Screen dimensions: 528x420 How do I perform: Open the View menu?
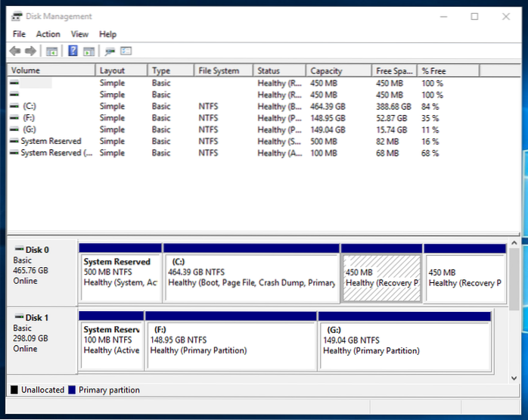pyautogui.click(x=79, y=34)
